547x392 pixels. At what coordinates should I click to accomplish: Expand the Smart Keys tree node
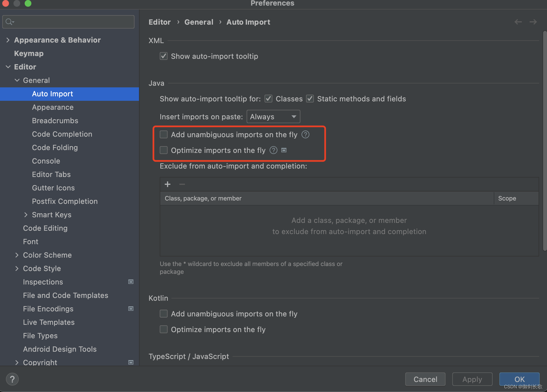[x=26, y=215]
